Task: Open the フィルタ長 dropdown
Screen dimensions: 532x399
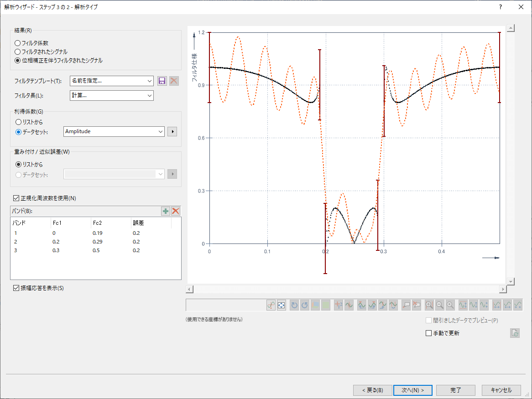Action: click(x=112, y=96)
